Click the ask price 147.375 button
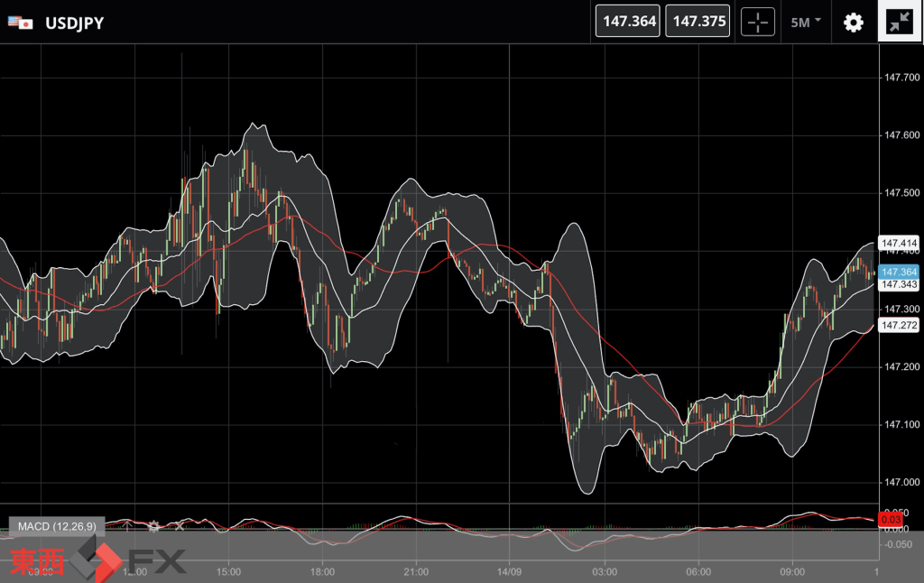This screenshot has width=924, height=583. pos(698,22)
